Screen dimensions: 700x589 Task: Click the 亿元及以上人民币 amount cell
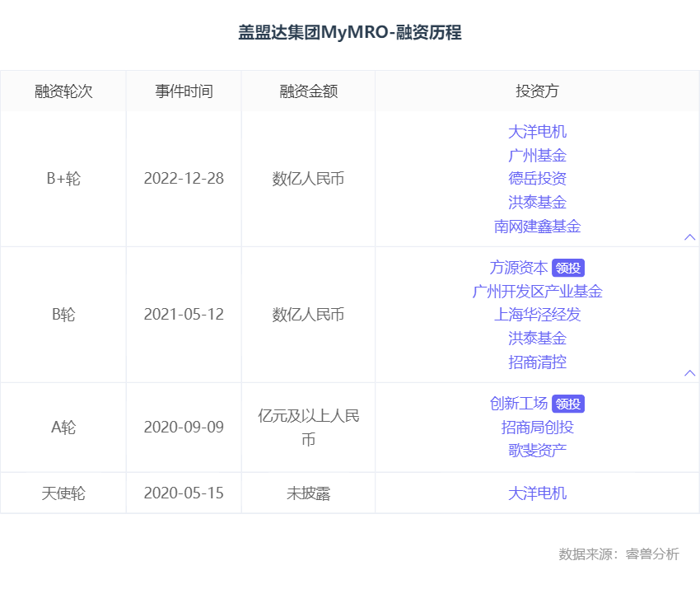click(309, 428)
